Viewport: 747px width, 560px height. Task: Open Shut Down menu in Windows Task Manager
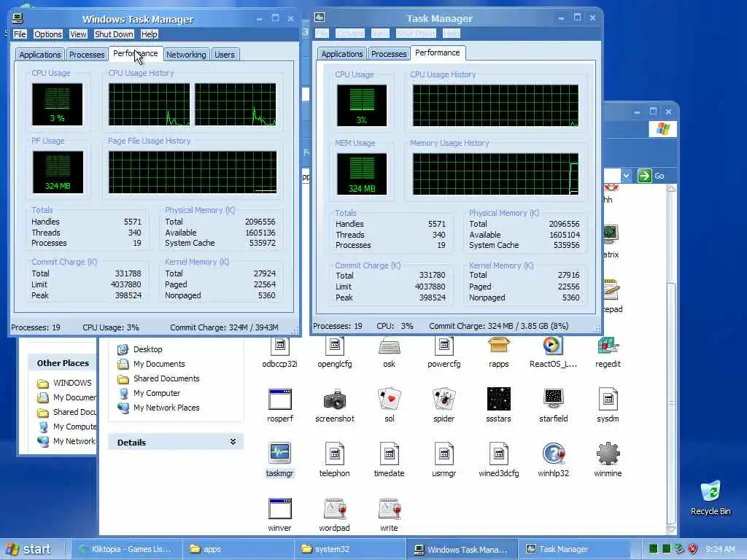point(113,34)
